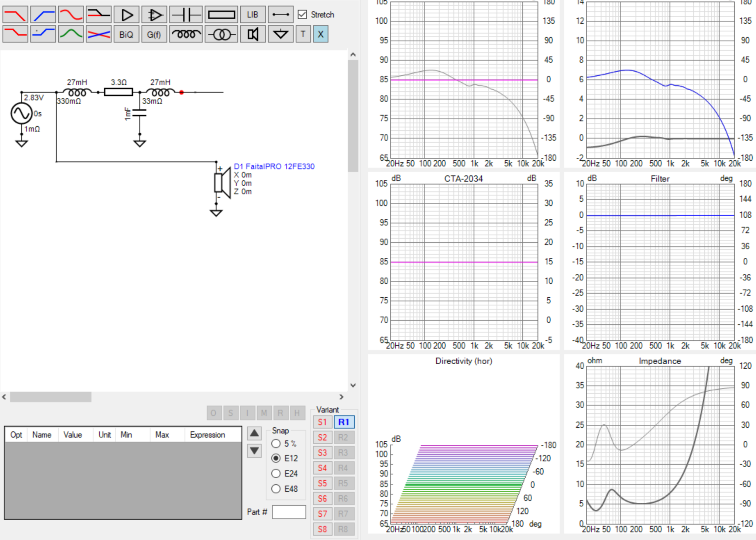Viewport: 756px width, 540px height.
Task: Click the schematic scroll up arrow
Action: pos(353,55)
